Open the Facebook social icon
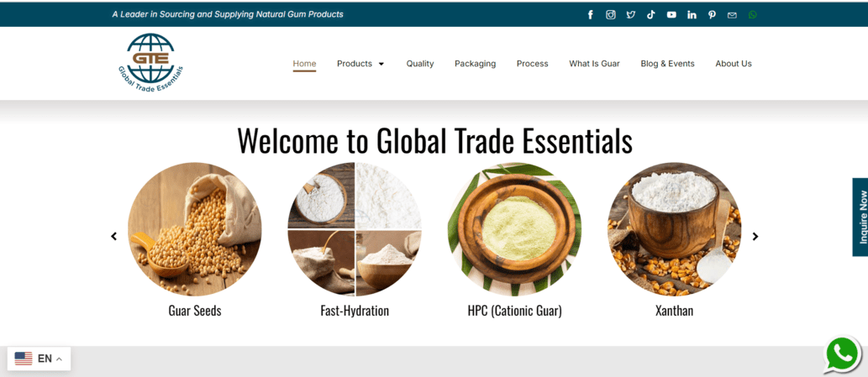868x377 pixels. pos(590,15)
